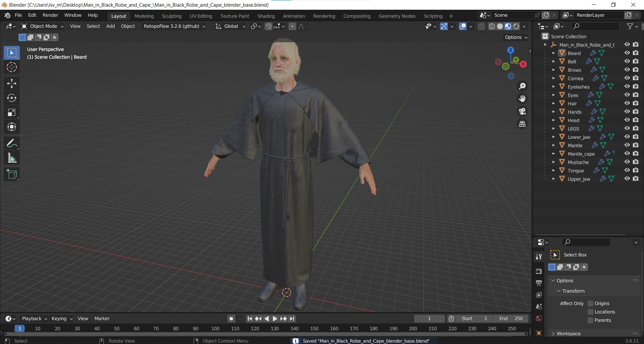Open the viewport Options dropdown
This screenshot has width=644, height=344.
(516, 37)
